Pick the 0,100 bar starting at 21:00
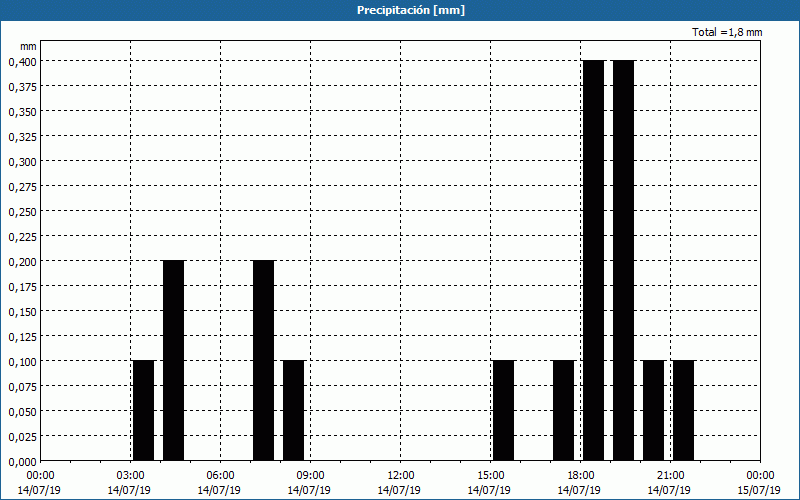This screenshot has height=500, width=800. [x=684, y=411]
